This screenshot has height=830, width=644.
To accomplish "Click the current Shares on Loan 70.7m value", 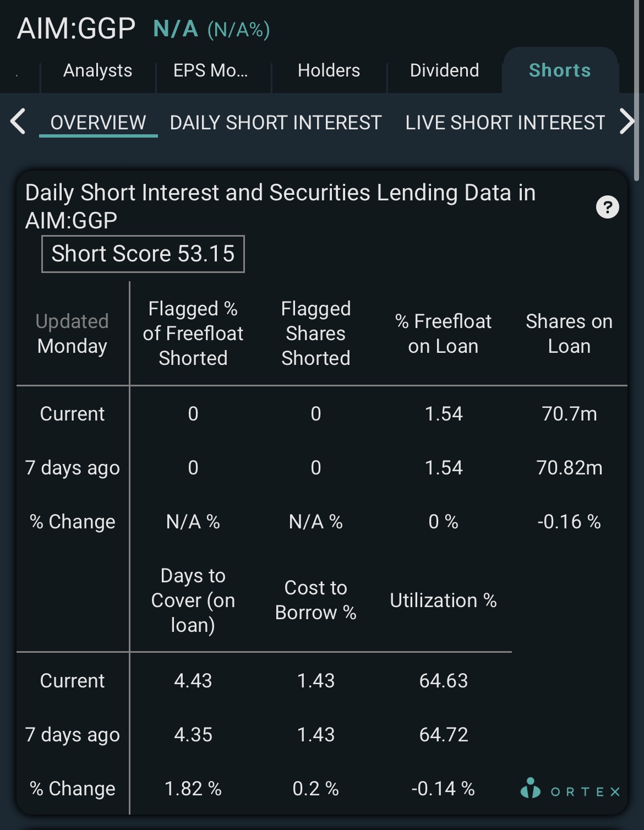I will 569,413.
